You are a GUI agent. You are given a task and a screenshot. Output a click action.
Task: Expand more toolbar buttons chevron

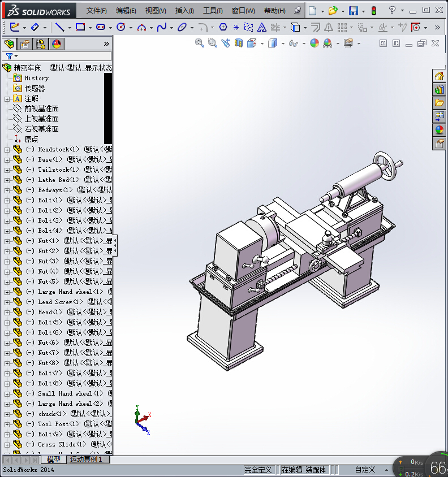click(437, 27)
